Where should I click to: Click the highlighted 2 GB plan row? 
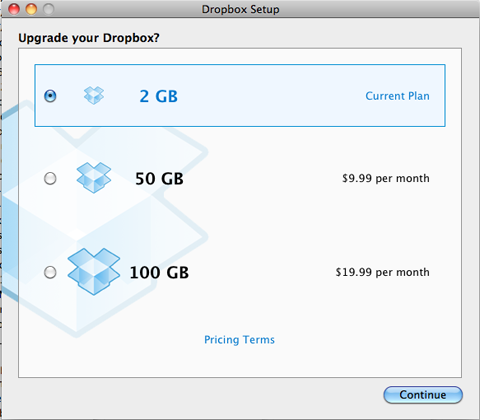coord(240,96)
